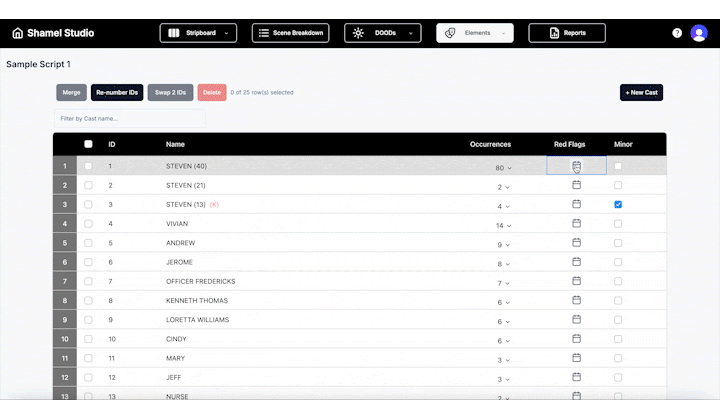Toggle the select-all rows checkbox in header
This screenshot has width=720, height=420.
(x=88, y=144)
